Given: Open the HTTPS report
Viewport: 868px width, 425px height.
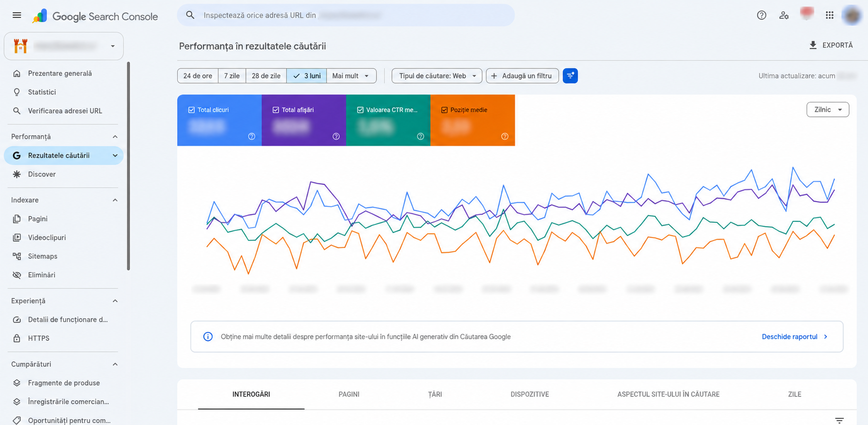Looking at the screenshot, I should 64,338.
